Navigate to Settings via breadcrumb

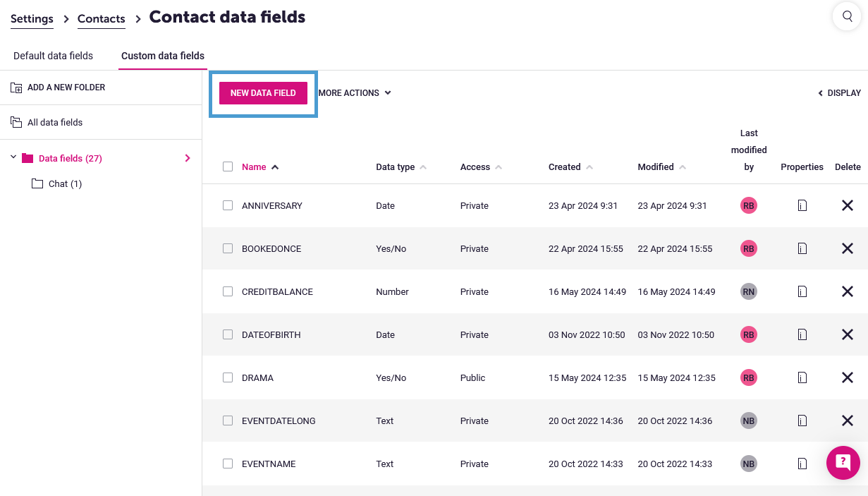[32, 18]
